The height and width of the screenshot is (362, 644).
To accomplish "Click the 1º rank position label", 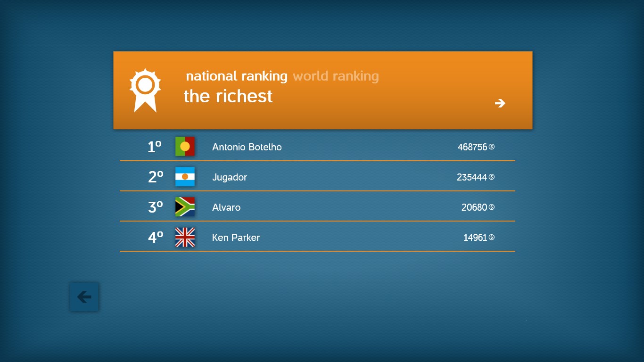I will pyautogui.click(x=155, y=147).
